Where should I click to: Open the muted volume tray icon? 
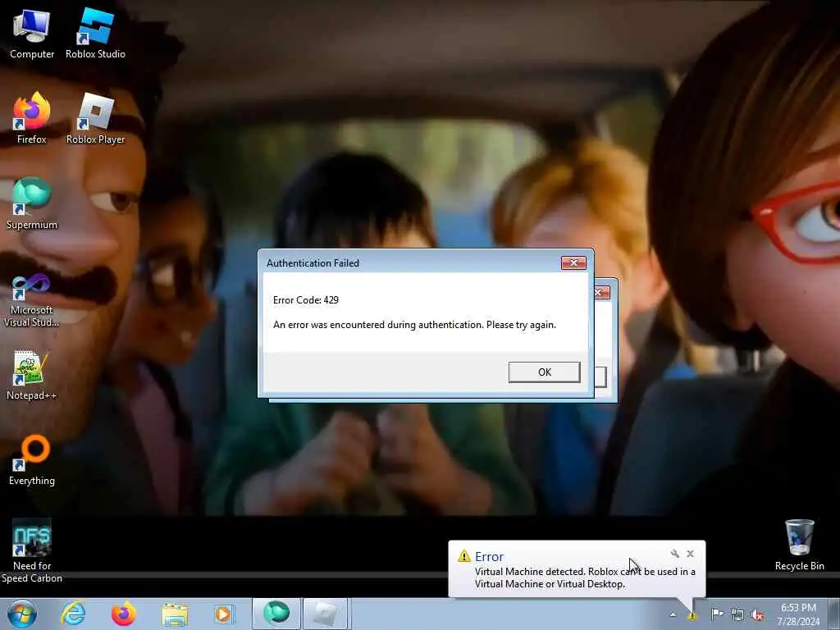[757, 615]
